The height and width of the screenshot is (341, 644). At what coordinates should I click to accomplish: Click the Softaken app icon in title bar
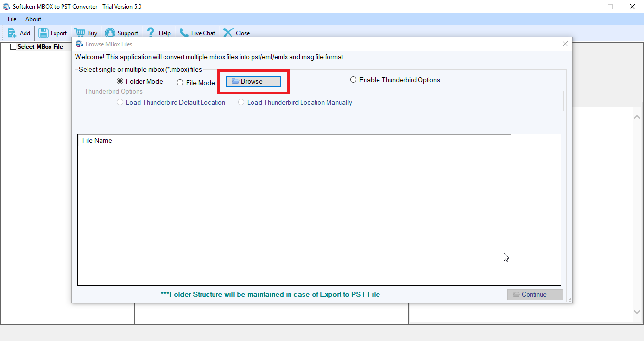pos(6,7)
